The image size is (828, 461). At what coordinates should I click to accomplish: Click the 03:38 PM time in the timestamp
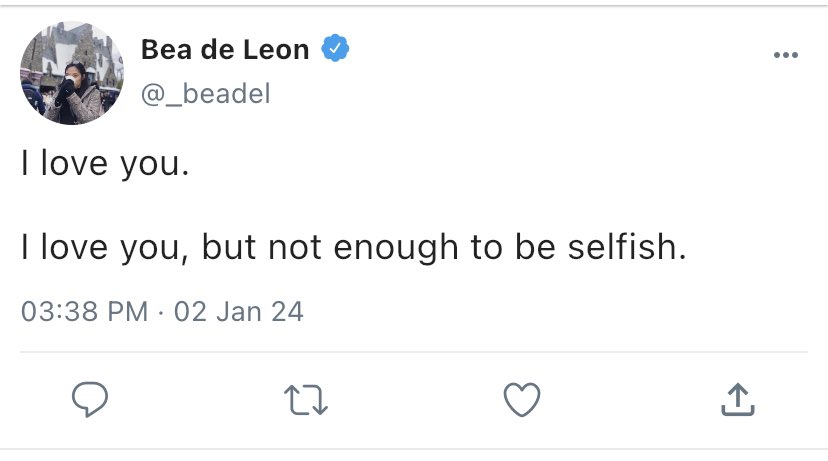coord(84,311)
